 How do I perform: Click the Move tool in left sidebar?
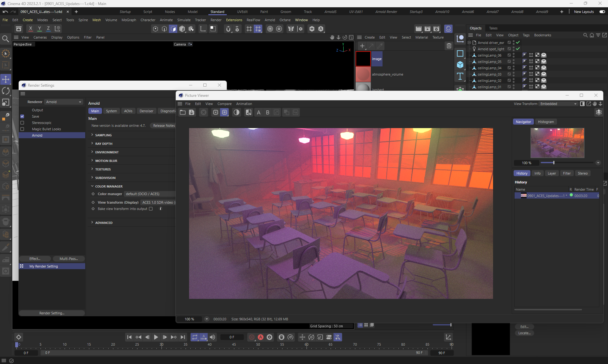point(6,79)
